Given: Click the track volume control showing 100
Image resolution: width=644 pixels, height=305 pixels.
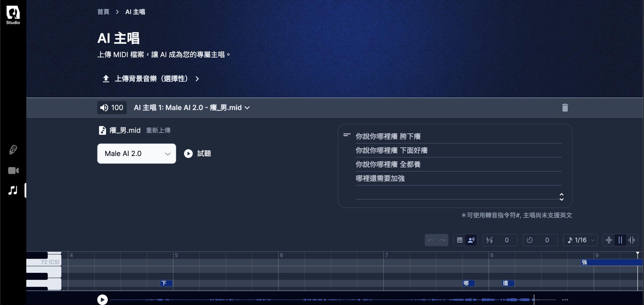Looking at the screenshot, I should click(x=112, y=108).
